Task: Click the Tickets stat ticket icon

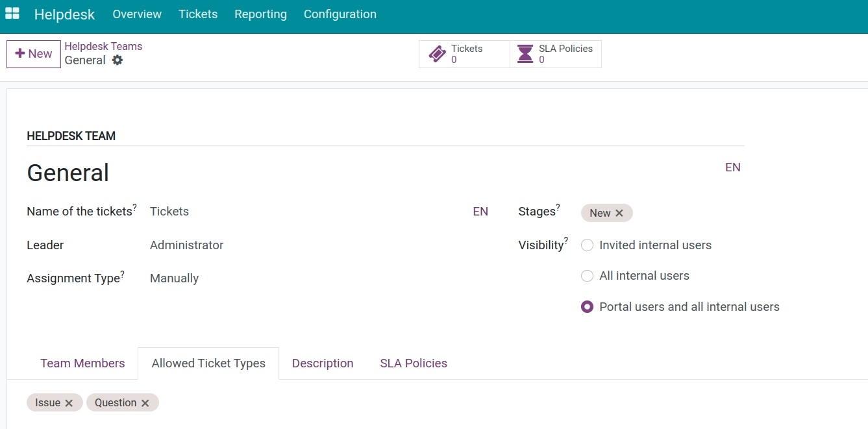Action: point(438,55)
